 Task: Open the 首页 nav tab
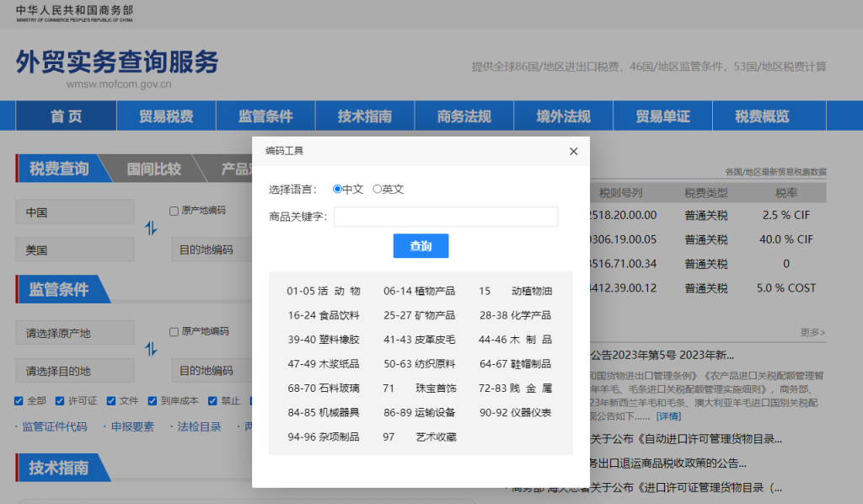(66, 116)
